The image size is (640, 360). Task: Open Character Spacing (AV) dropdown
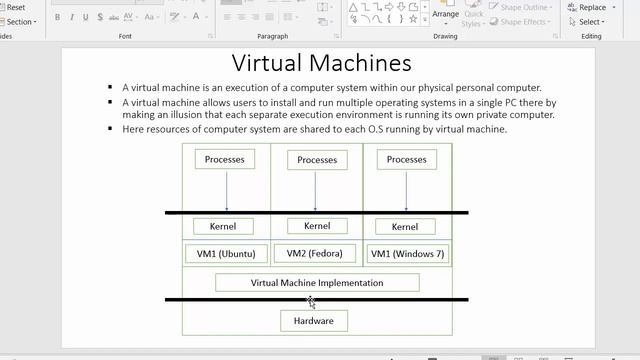coord(130,17)
